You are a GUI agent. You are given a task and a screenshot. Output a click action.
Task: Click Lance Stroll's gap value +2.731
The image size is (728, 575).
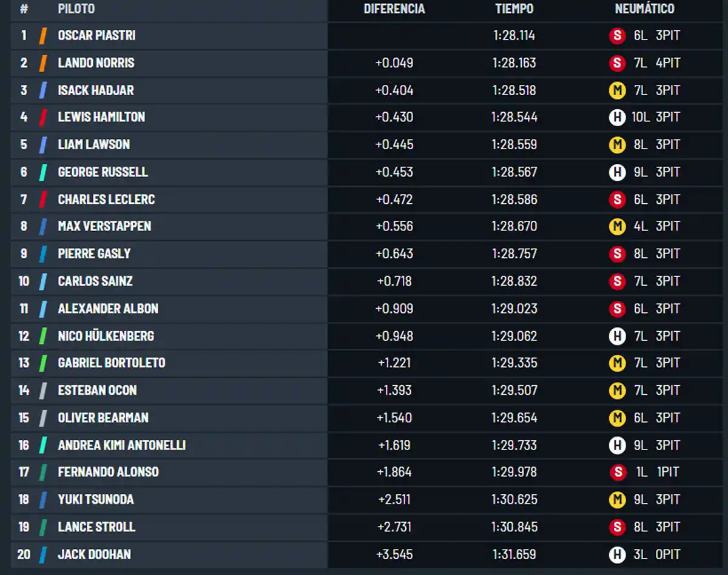[394, 527]
